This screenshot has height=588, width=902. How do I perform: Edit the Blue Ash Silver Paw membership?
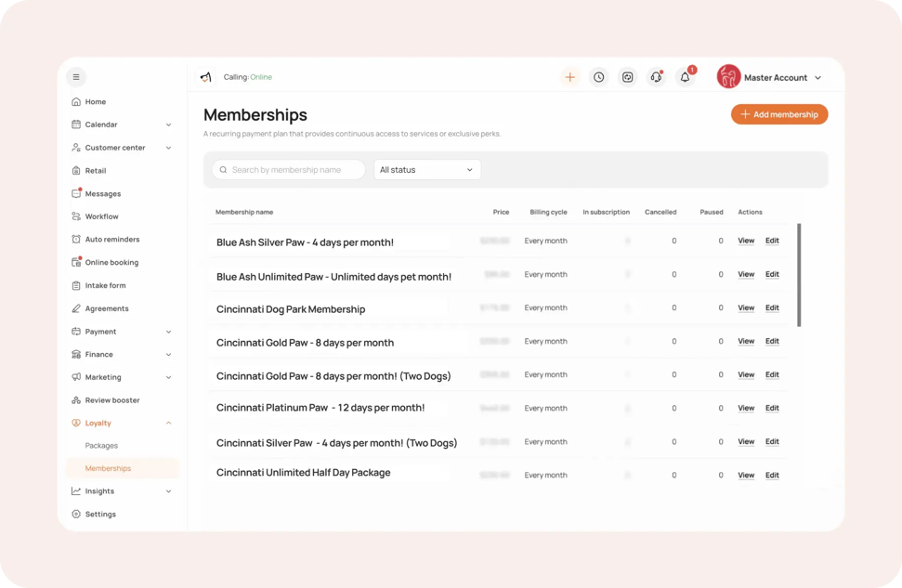[x=772, y=240]
